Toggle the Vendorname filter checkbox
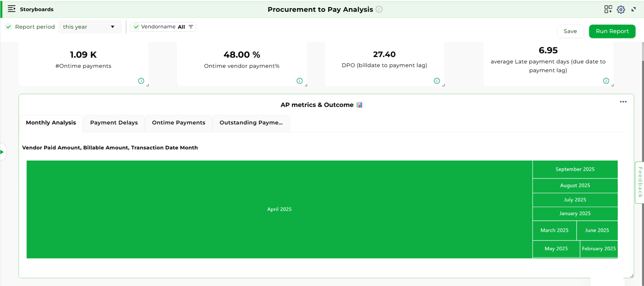The image size is (644, 286). [x=136, y=27]
